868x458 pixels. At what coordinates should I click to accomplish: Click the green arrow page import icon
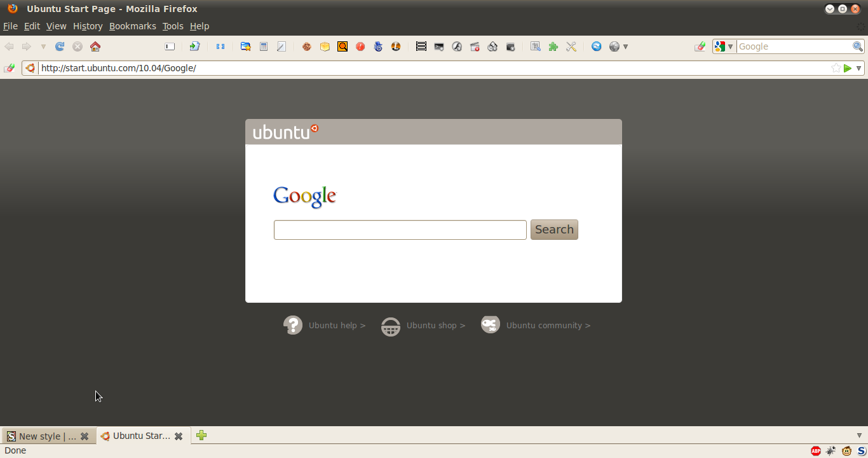point(195,46)
